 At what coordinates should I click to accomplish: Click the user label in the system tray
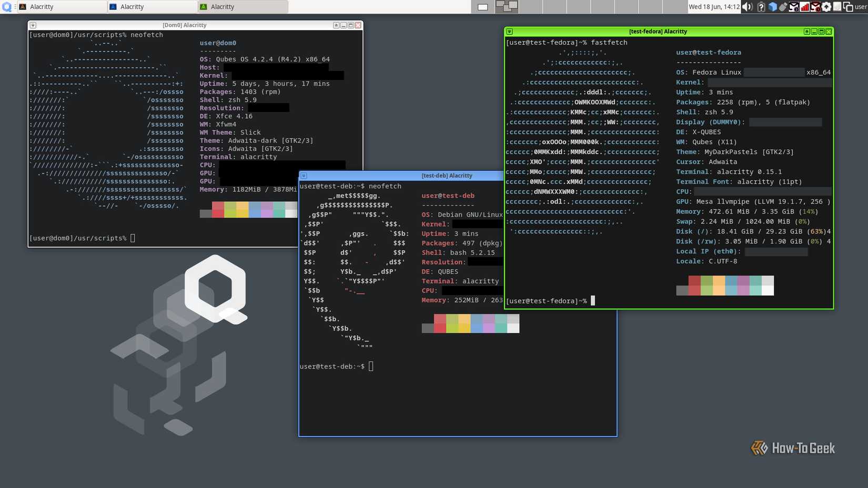tap(860, 7)
